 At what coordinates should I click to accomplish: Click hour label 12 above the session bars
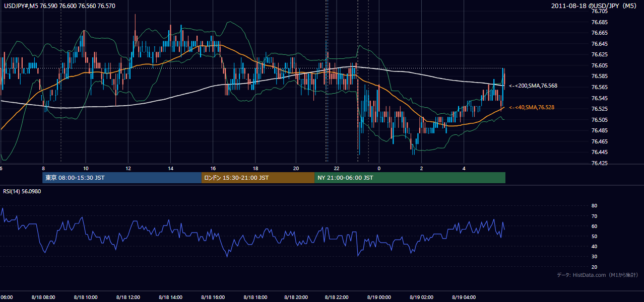(x=128, y=169)
